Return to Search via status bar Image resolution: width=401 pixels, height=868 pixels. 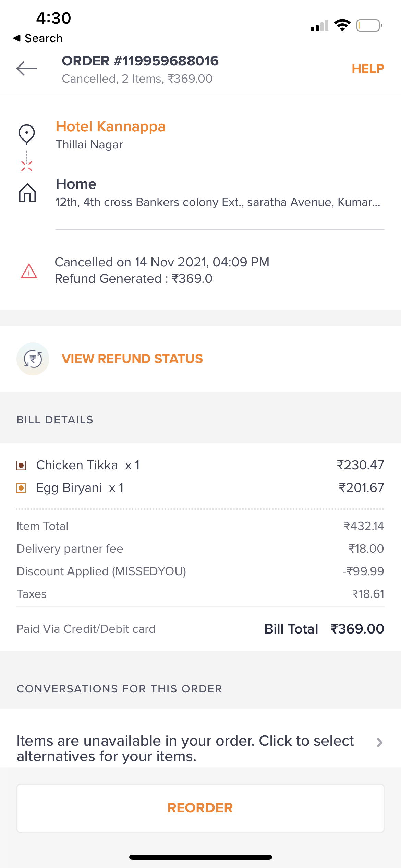[38, 38]
